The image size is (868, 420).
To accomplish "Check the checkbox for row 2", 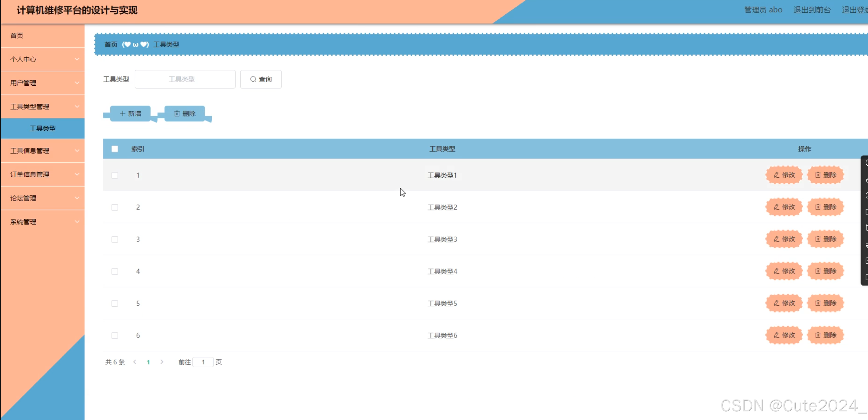I will point(115,207).
